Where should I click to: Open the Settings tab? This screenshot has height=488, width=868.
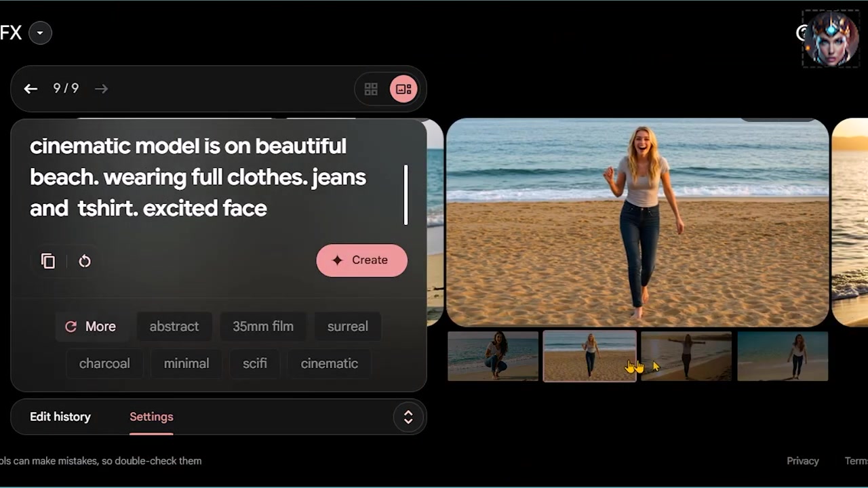point(151,417)
